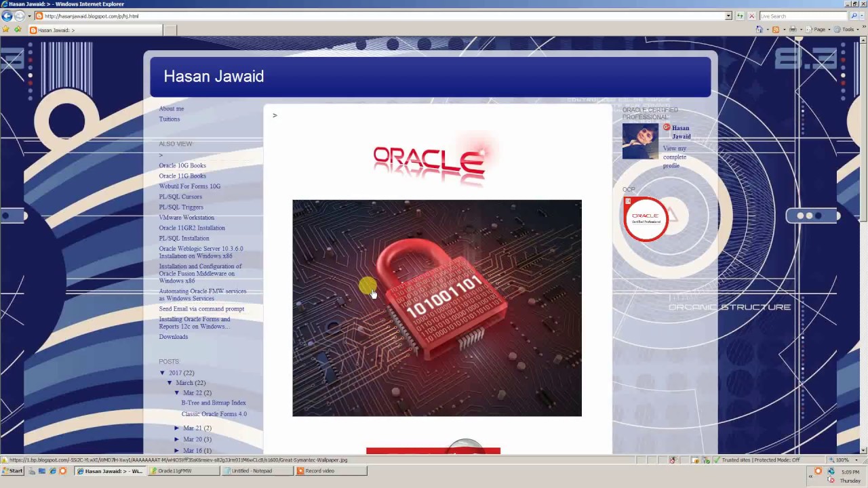868x488 pixels.
Task: Click the browser Forward arrow button
Action: point(19,16)
